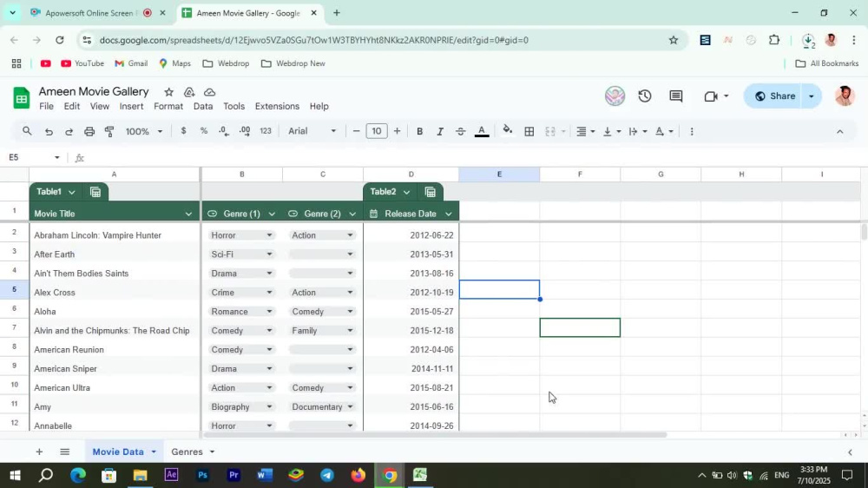This screenshot has height=488, width=868.
Task: Open the comments icon
Action: coord(676,96)
